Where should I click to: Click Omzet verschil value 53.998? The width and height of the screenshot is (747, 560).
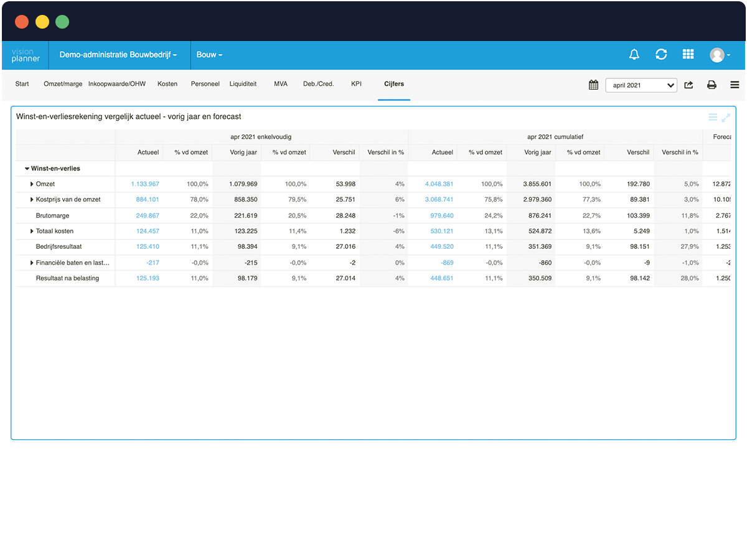click(x=345, y=184)
